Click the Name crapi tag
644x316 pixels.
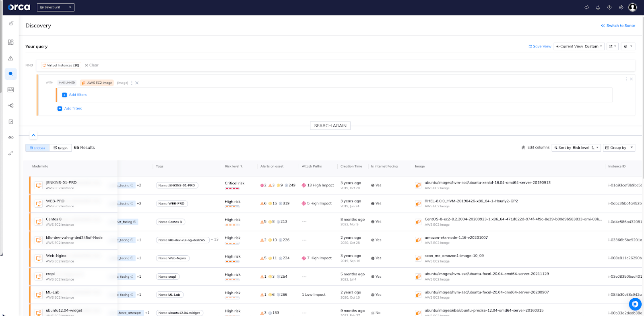(168, 277)
